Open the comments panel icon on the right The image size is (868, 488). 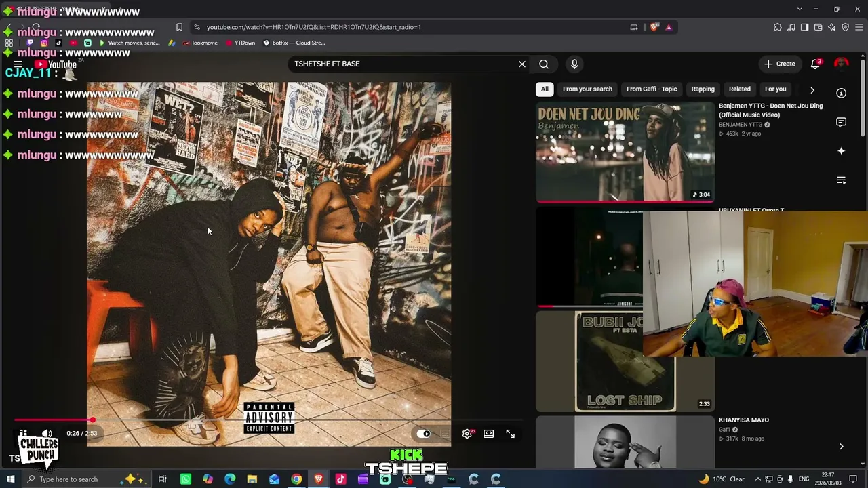(841, 122)
